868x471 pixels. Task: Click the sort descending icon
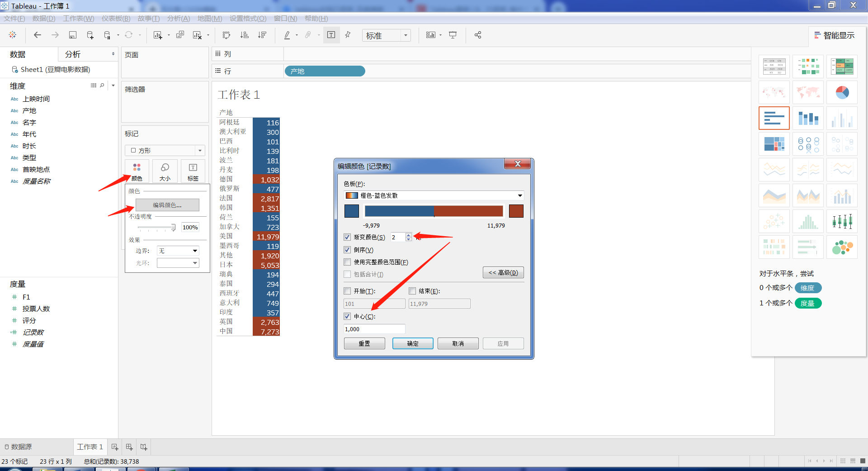[x=262, y=35]
